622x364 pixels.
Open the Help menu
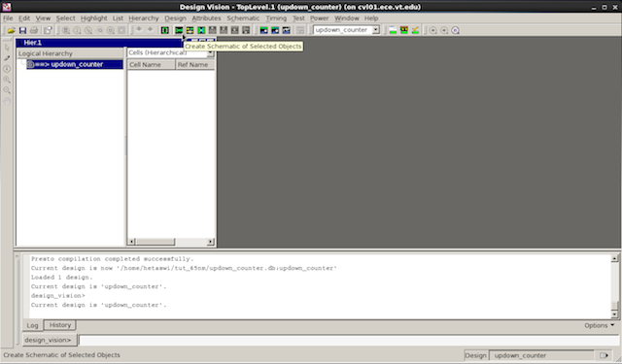pyautogui.click(x=371, y=18)
